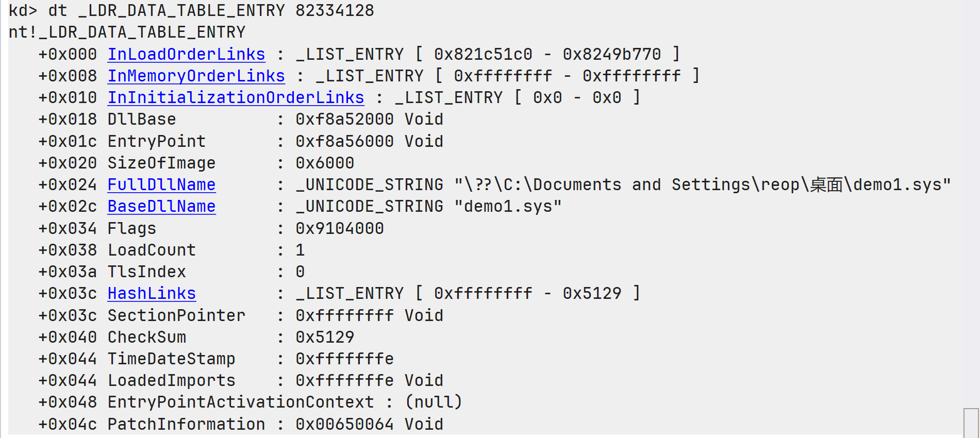
Task: Click the DllBase value 0xf8a52000
Action: 344,119
